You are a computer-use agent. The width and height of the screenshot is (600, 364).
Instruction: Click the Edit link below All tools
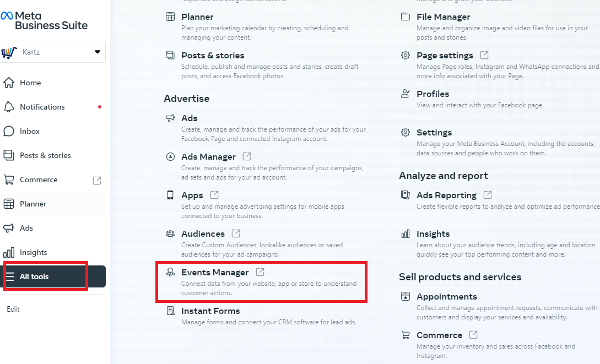coord(13,309)
